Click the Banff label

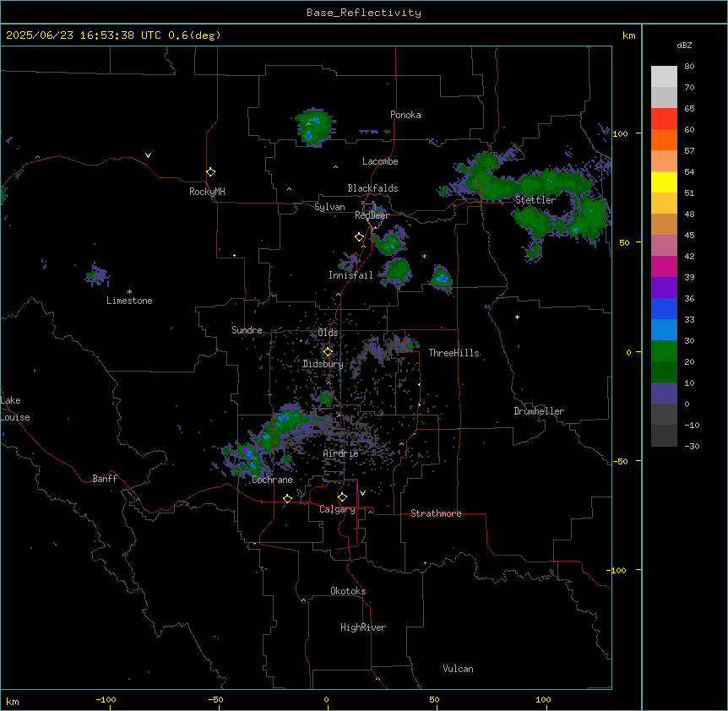pos(105,479)
